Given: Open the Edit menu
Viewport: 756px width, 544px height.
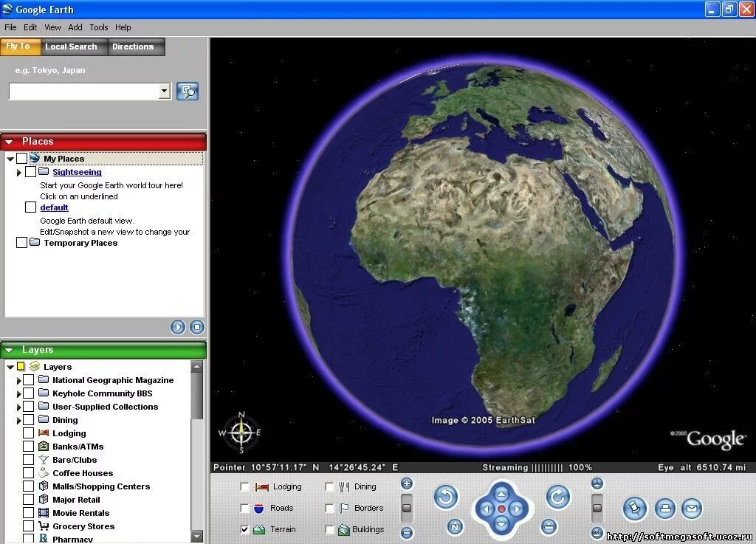Looking at the screenshot, I should (30, 27).
